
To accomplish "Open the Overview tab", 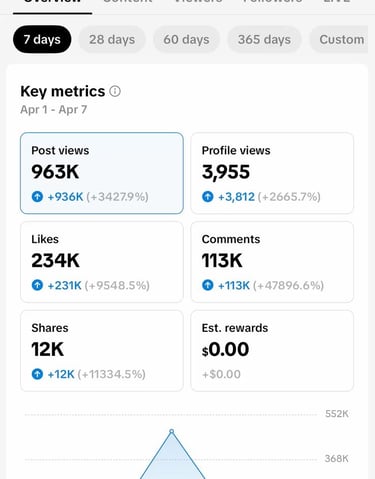I will (52, 3).
